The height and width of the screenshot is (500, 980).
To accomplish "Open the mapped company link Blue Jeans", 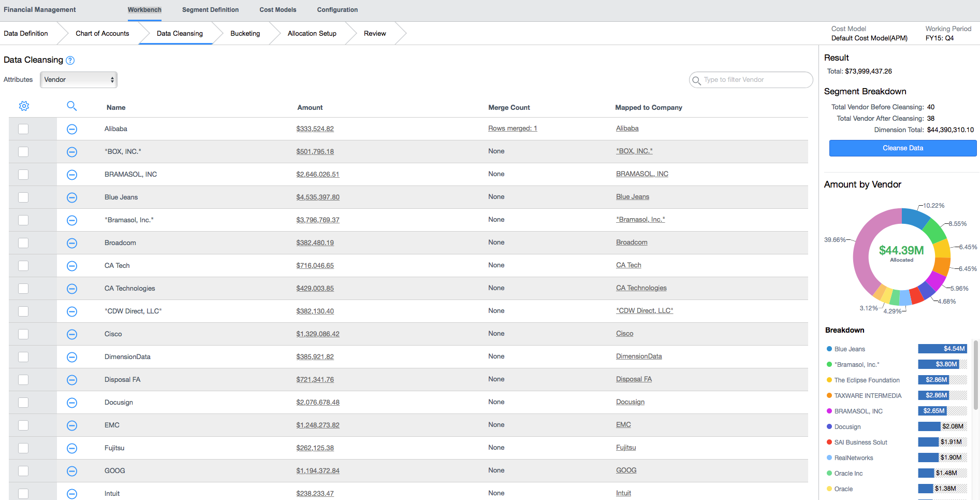I will point(633,197).
